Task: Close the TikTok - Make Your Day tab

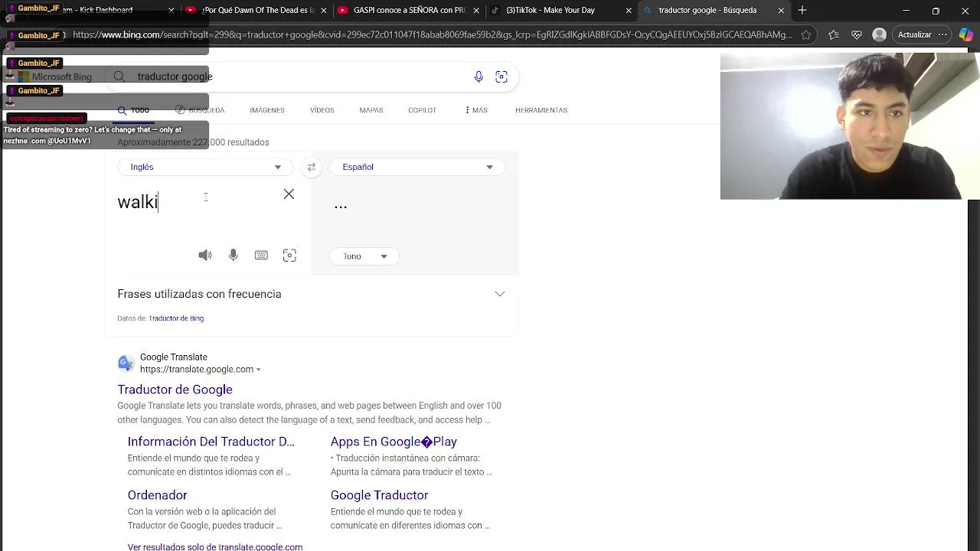Action: (x=629, y=11)
